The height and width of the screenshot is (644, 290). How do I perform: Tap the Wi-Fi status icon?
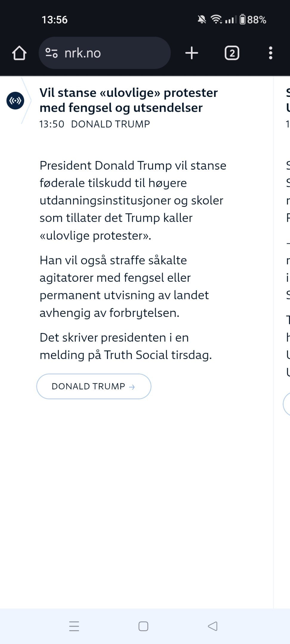[x=216, y=19]
